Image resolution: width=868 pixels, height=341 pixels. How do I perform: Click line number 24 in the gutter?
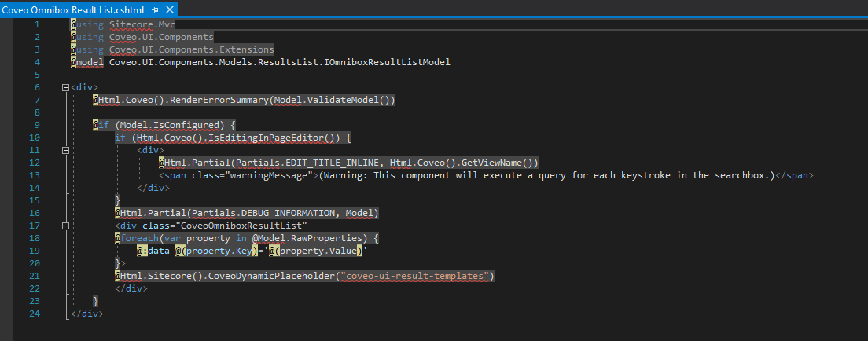35,313
